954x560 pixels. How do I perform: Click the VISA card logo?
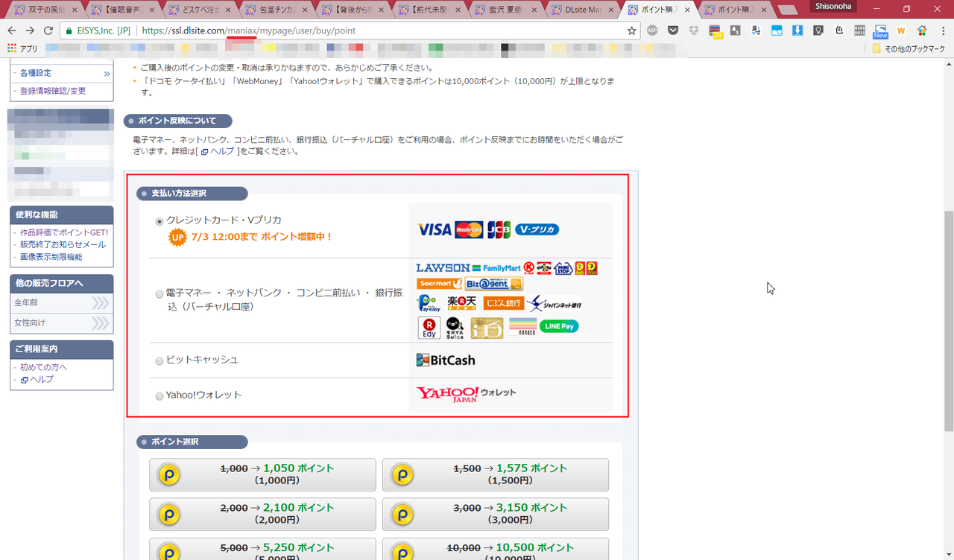click(x=434, y=230)
